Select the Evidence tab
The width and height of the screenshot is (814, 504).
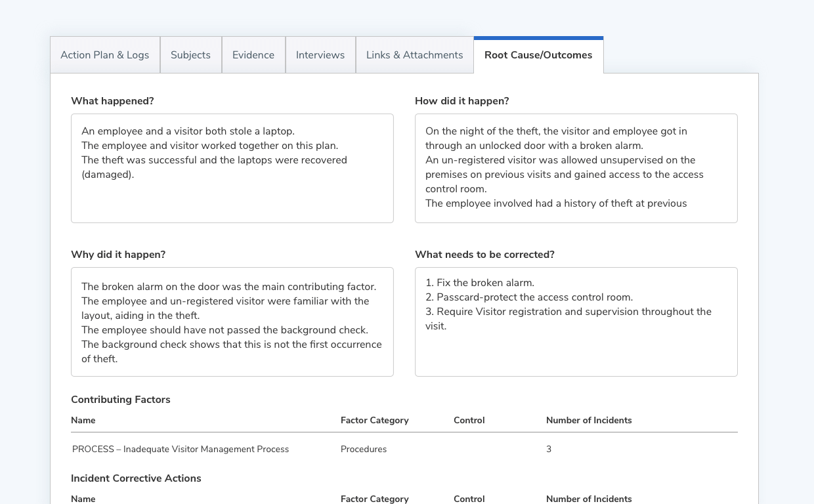point(253,55)
